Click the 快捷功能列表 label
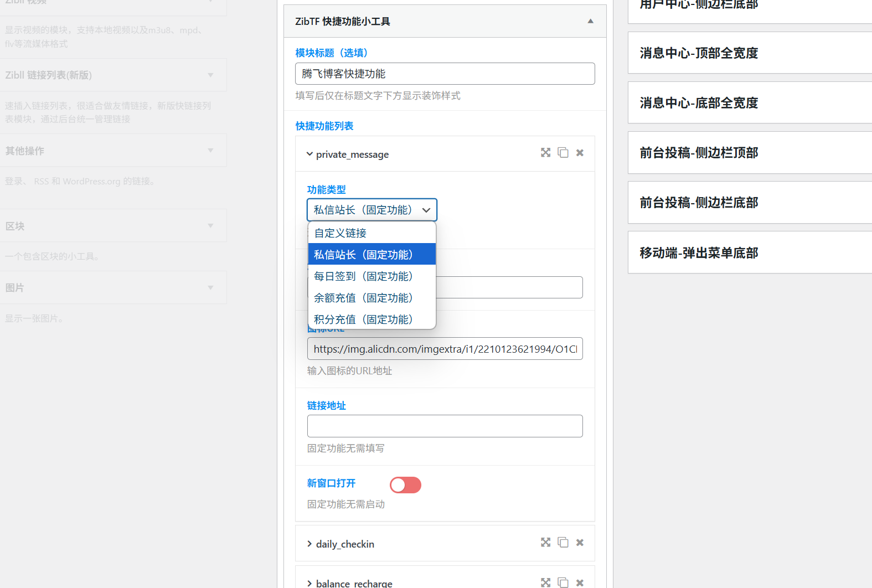This screenshot has height=588, width=872. click(x=324, y=126)
